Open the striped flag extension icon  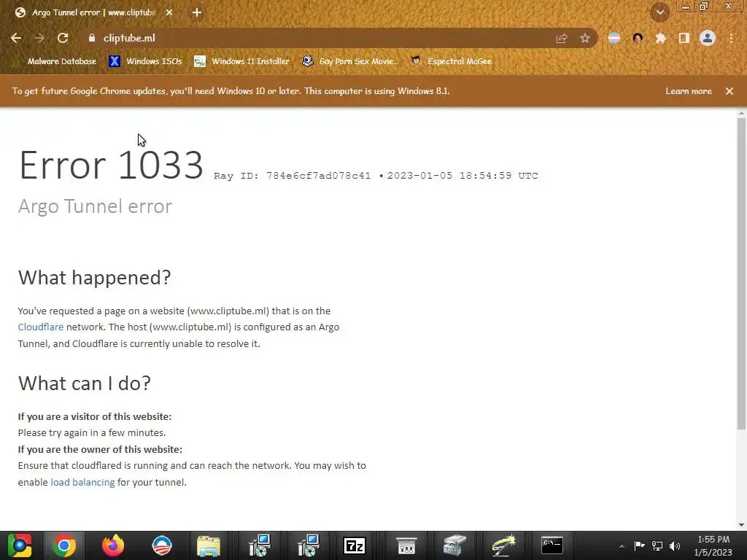pyautogui.click(x=614, y=38)
